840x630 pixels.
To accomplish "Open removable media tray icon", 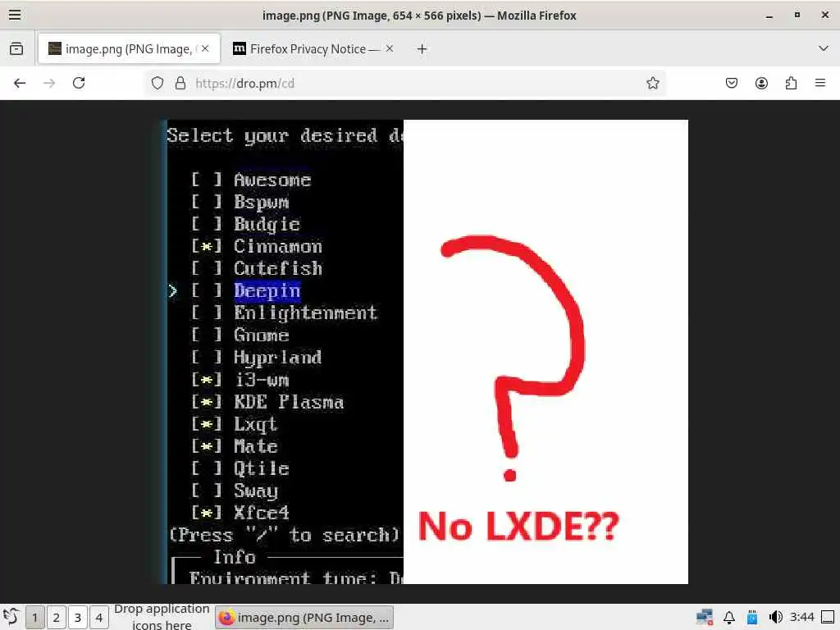I will click(752, 617).
